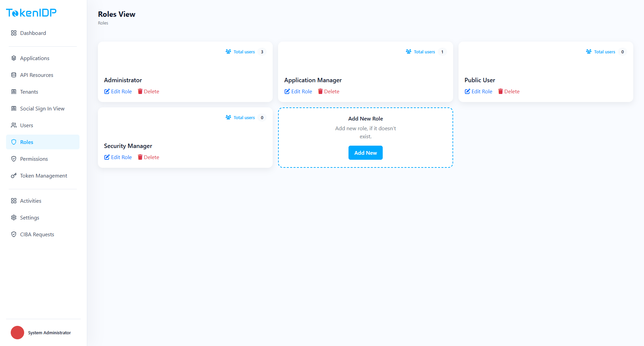644x346 pixels.
Task: Open Settings from the sidebar
Action: click(x=43, y=217)
